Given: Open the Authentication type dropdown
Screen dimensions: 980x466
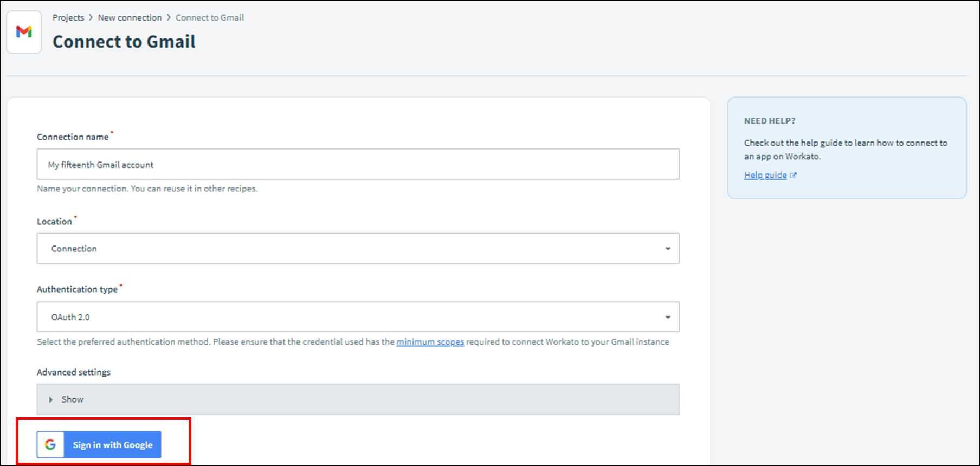Looking at the screenshot, I should 358,317.
